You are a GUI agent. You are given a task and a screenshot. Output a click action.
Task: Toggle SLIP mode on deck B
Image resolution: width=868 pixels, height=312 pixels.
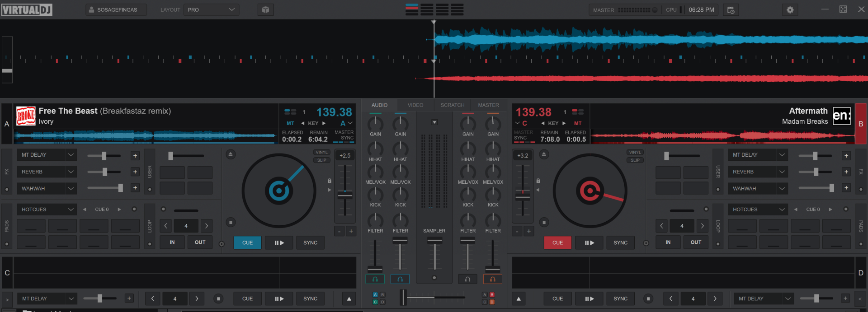(x=635, y=160)
